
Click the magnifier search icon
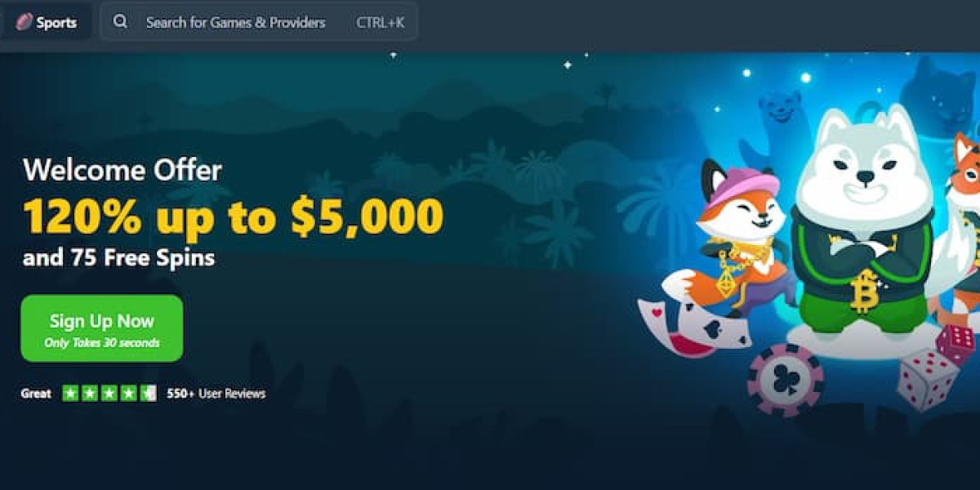point(120,22)
